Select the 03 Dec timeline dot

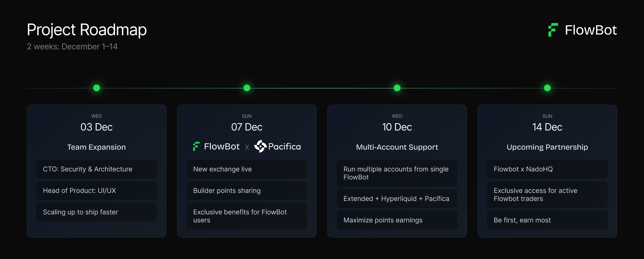[97, 88]
